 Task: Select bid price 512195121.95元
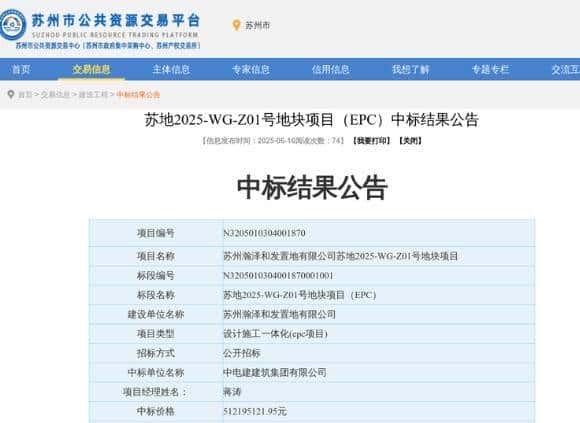pos(255,411)
